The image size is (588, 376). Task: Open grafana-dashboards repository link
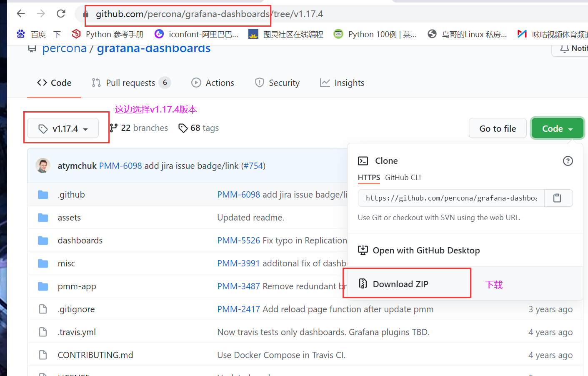[154, 48]
